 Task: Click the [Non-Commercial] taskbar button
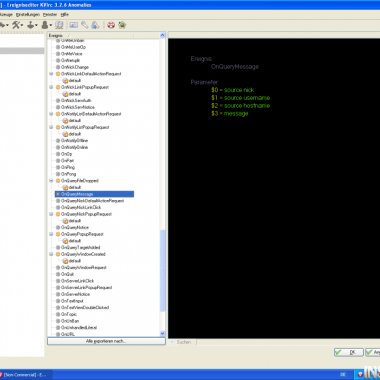coord(25,375)
